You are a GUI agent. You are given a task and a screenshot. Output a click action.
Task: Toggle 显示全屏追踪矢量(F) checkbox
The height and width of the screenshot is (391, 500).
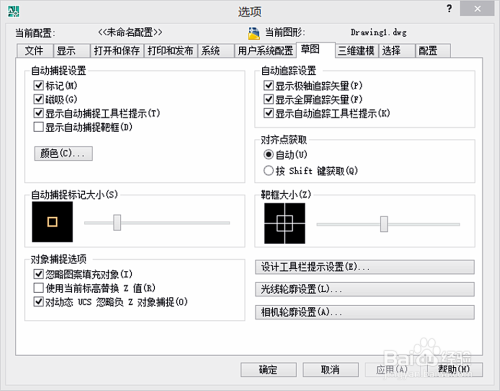268,99
